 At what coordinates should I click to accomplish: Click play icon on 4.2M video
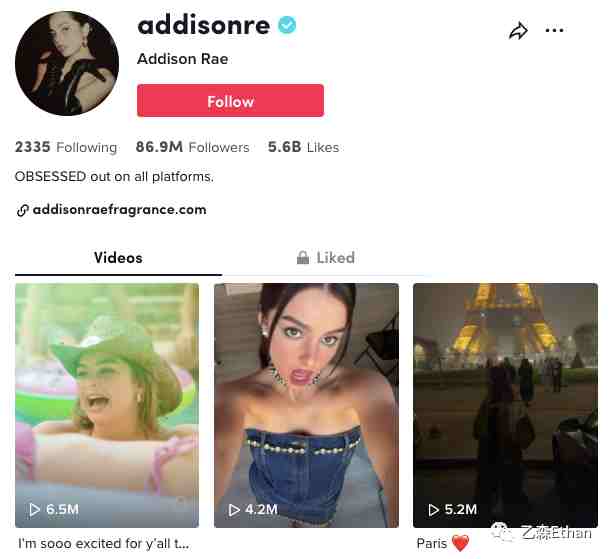point(234,510)
